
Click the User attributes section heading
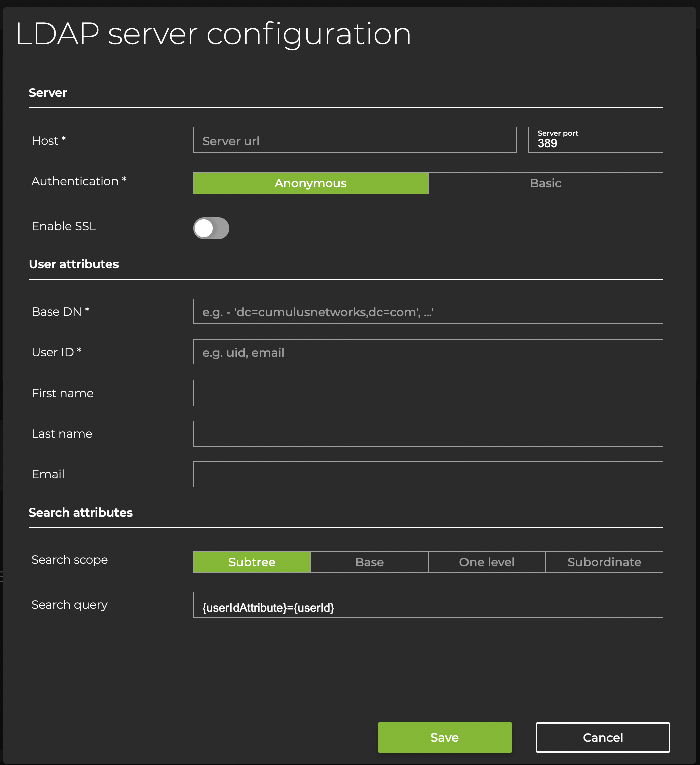coord(74,264)
